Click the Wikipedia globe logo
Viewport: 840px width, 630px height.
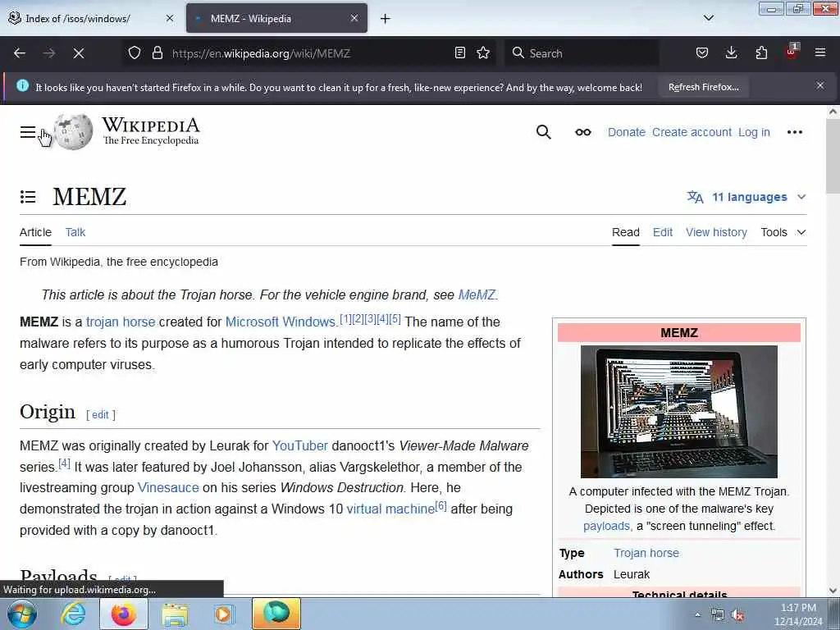click(74, 132)
